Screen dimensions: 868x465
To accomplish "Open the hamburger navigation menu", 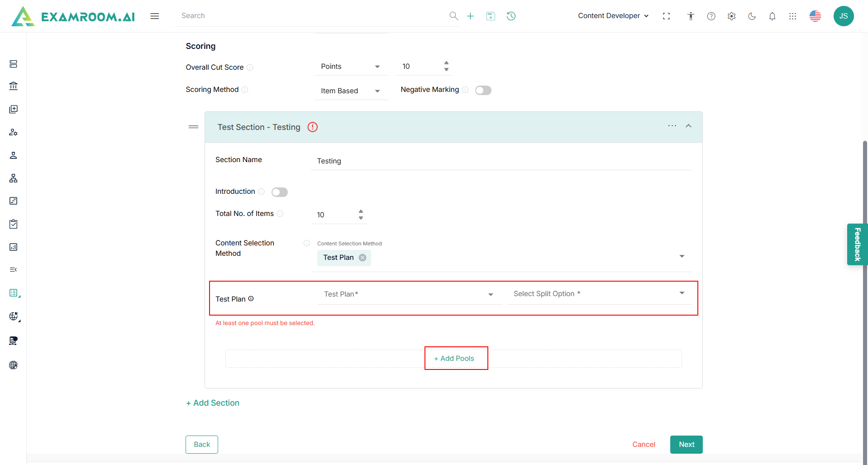I will point(155,16).
